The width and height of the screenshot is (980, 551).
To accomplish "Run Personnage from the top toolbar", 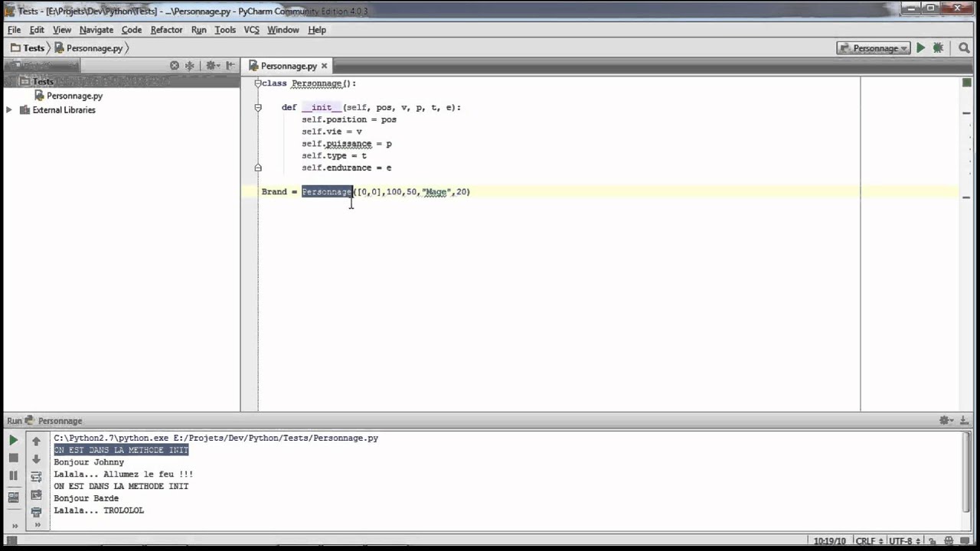I will pos(920,47).
